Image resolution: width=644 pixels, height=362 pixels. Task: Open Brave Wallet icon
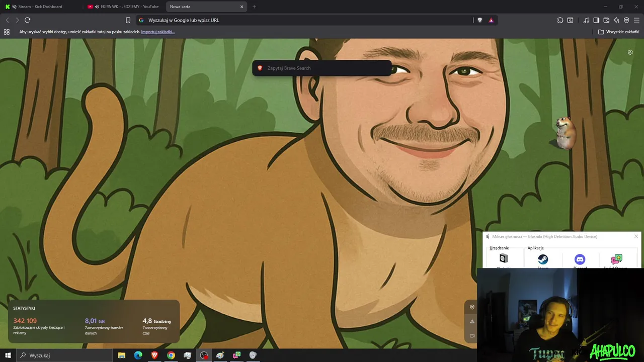coord(606,20)
